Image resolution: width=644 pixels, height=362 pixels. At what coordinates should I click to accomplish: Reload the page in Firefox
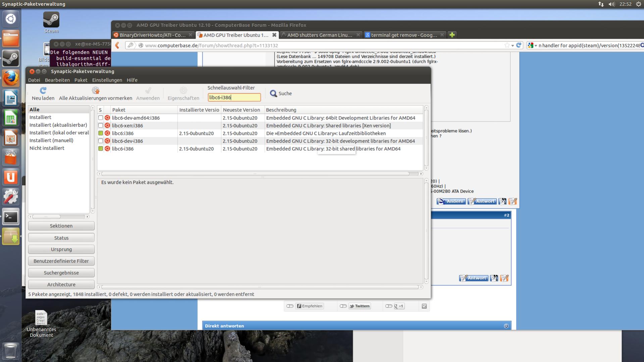click(519, 45)
